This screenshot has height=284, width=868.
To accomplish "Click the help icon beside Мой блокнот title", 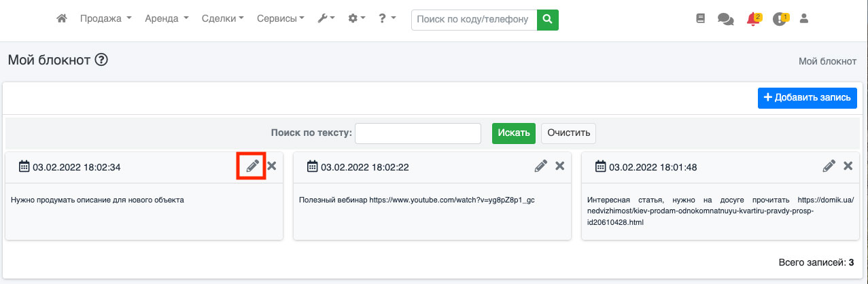I will [x=101, y=60].
